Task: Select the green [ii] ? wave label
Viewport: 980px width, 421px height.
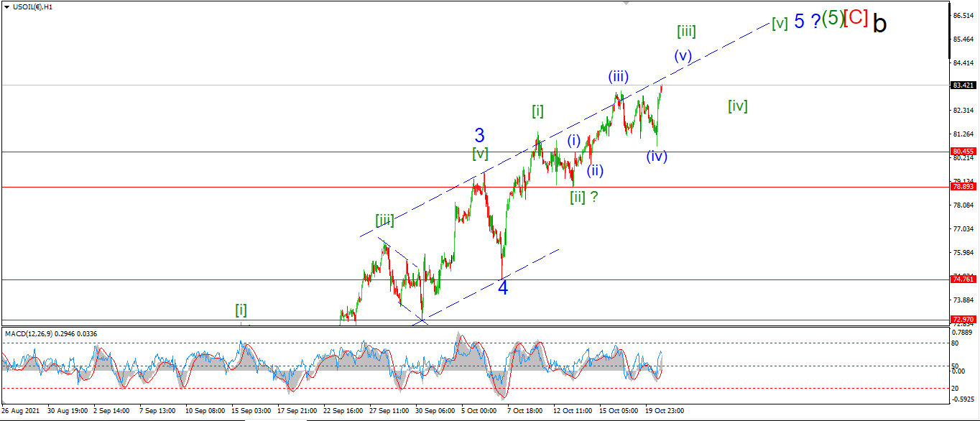Action: (x=585, y=197)
